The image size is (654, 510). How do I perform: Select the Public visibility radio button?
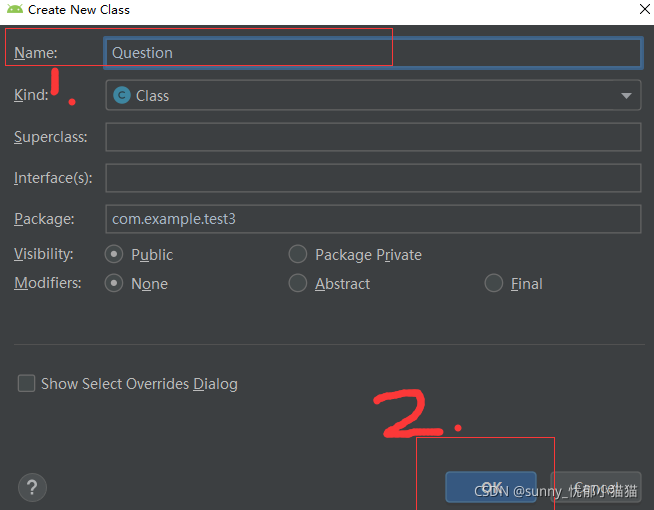[x=113, y=254]
